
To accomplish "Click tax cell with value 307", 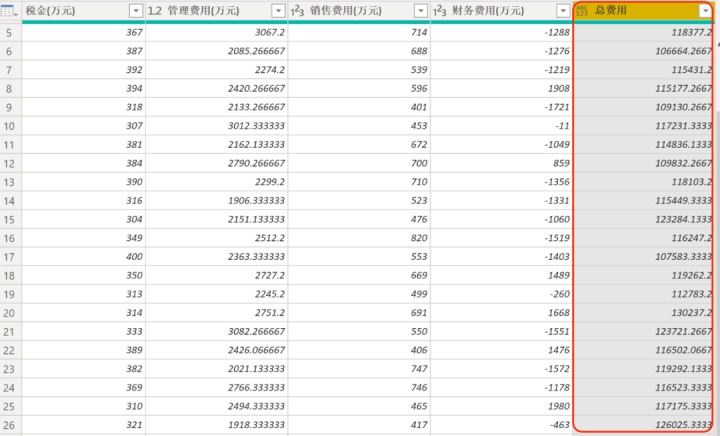I will [84, 126].
